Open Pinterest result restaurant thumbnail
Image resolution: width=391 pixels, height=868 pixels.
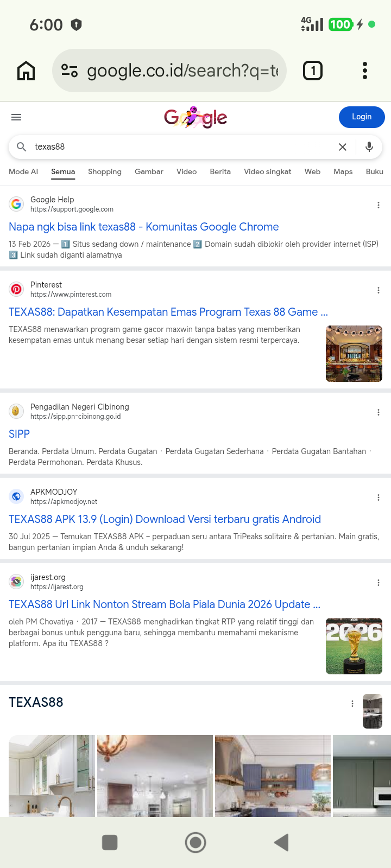click(354, 354)
